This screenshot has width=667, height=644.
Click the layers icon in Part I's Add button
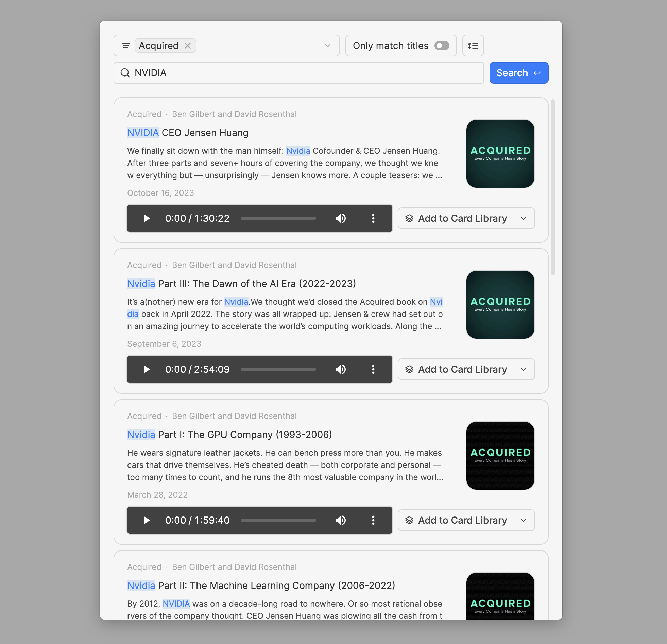[x=409, y=520]
